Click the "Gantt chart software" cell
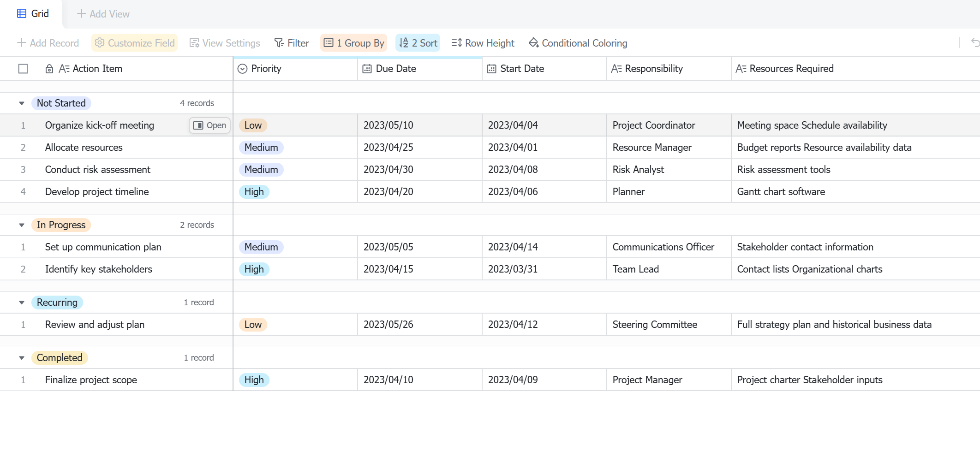980x475 pixels. pos(856,192)
